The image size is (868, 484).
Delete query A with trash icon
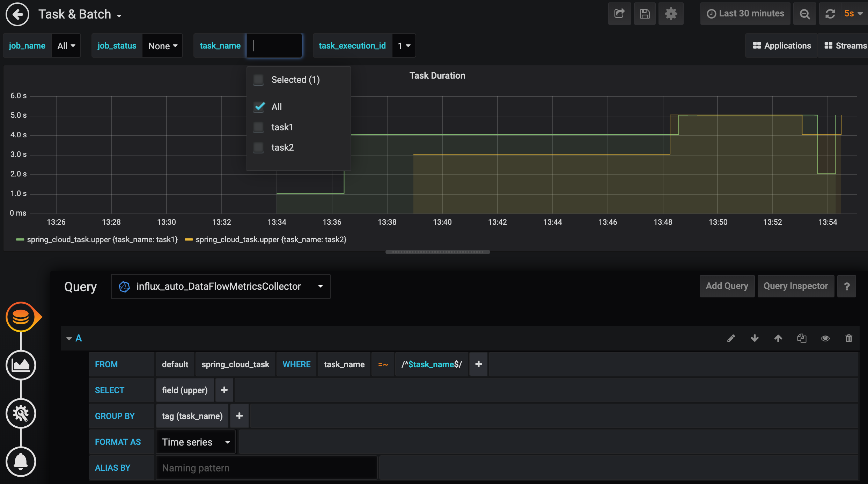(x=849, y=338)
